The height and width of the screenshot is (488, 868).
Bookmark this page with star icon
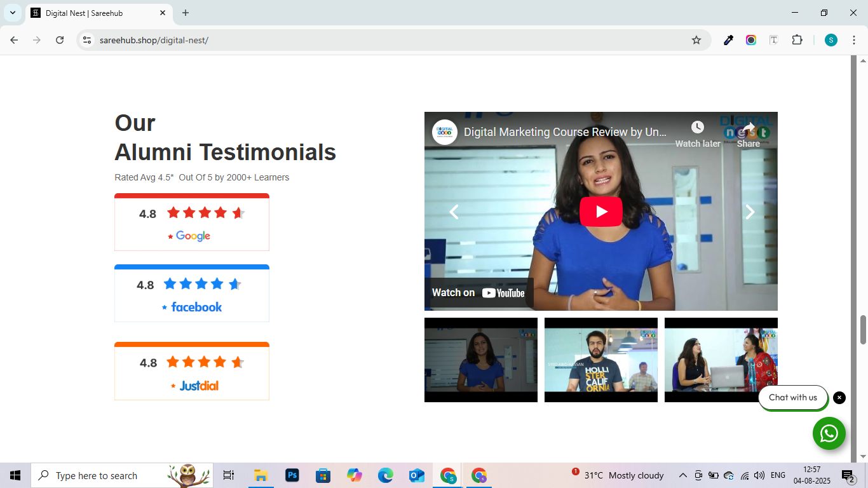(x=696, y=40)
